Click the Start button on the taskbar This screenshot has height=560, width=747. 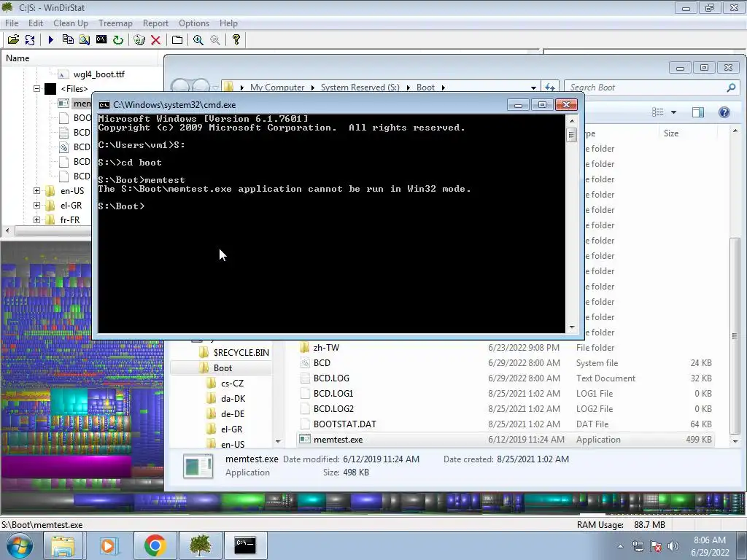click(19, 545)
